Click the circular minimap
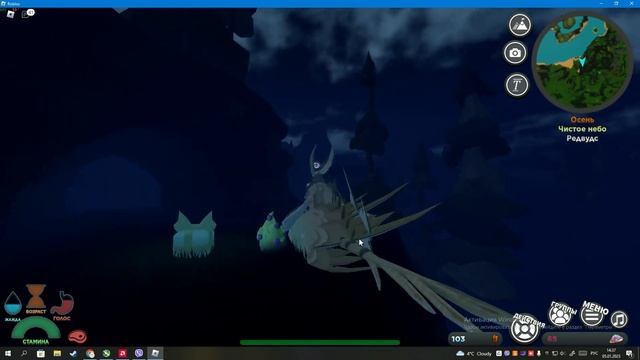Image resolution: width=640 pixels, height=360 pixels. [x=583, y=62]
